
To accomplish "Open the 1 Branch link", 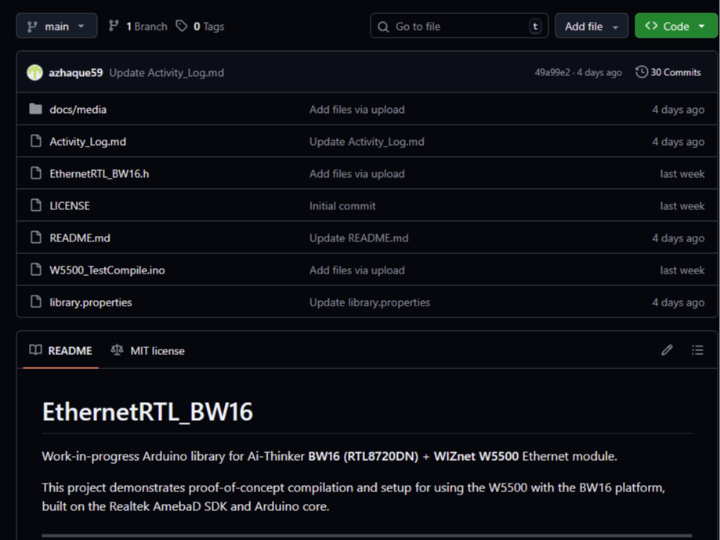I will [x=138, y=26].
